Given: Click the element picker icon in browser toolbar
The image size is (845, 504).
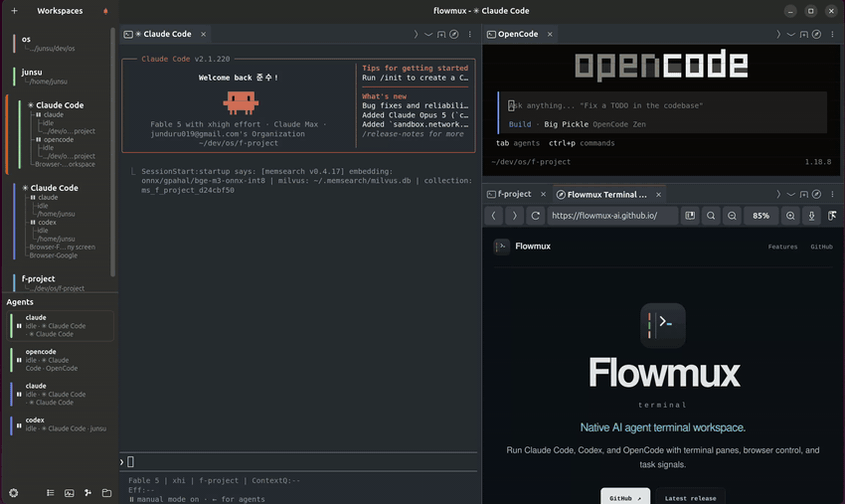Looking at the screenshot, I should (832, 216).
